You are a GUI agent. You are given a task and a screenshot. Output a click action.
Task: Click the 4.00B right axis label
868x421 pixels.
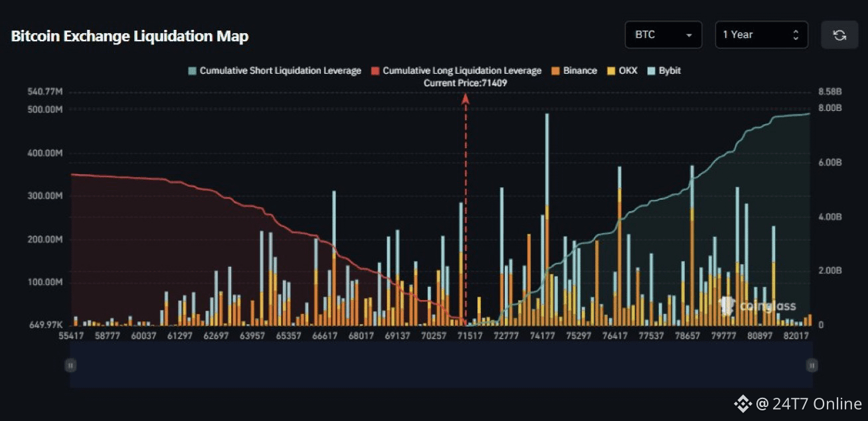(829, 217)
